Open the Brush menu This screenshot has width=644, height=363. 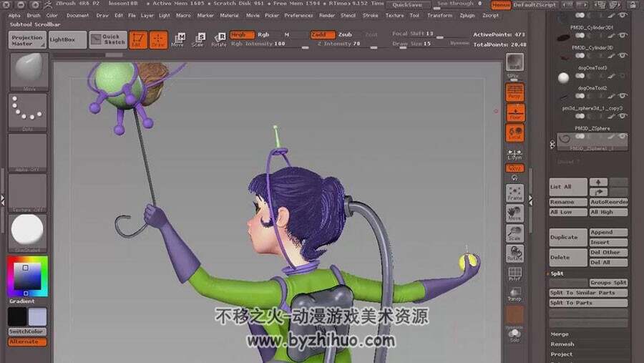coord(33,16)
